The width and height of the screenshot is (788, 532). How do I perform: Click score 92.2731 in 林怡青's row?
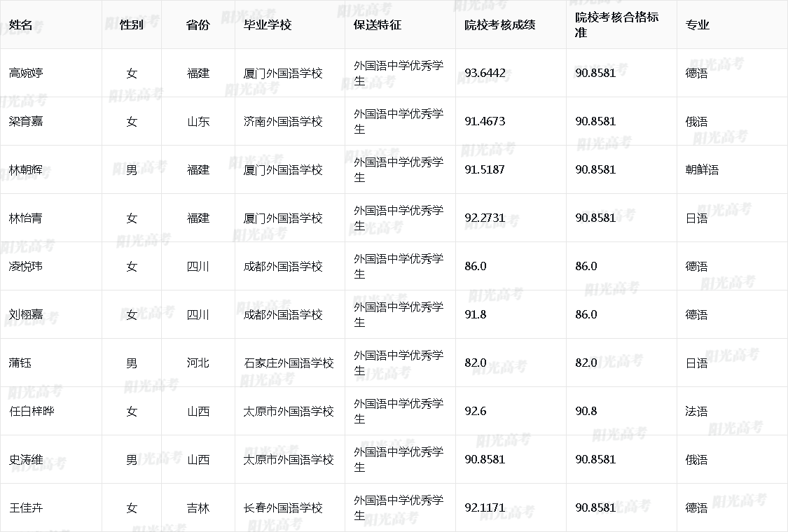[485, 218]
